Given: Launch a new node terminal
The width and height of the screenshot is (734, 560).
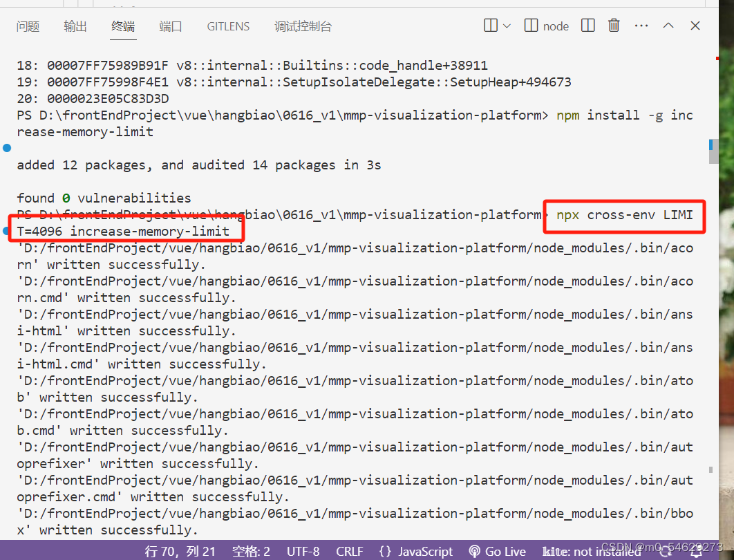Looking at the screenshot, I should coord(546,25).
